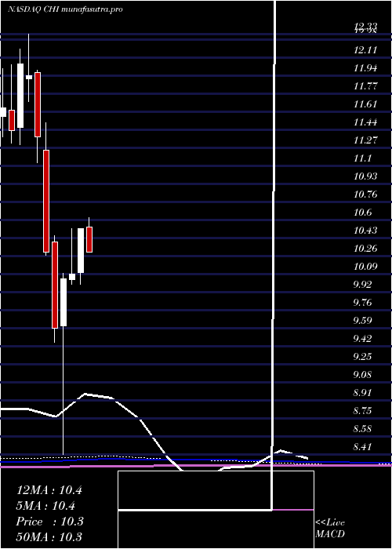Click the 5MA : 10.4 readout
The height and width of the screenshot is (549, 392).
coord(46,506)
